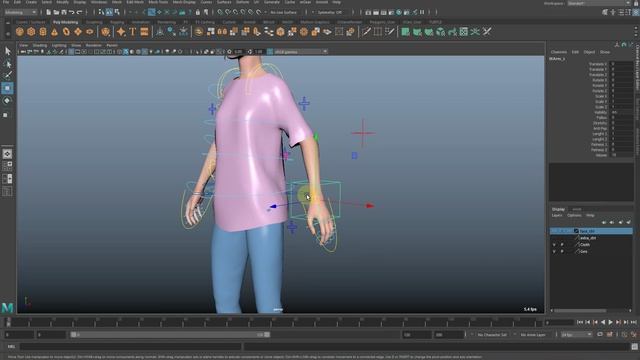Open the 24 fps frame rate dropdown
Viewport: 640px width, 360px height.
576,335
